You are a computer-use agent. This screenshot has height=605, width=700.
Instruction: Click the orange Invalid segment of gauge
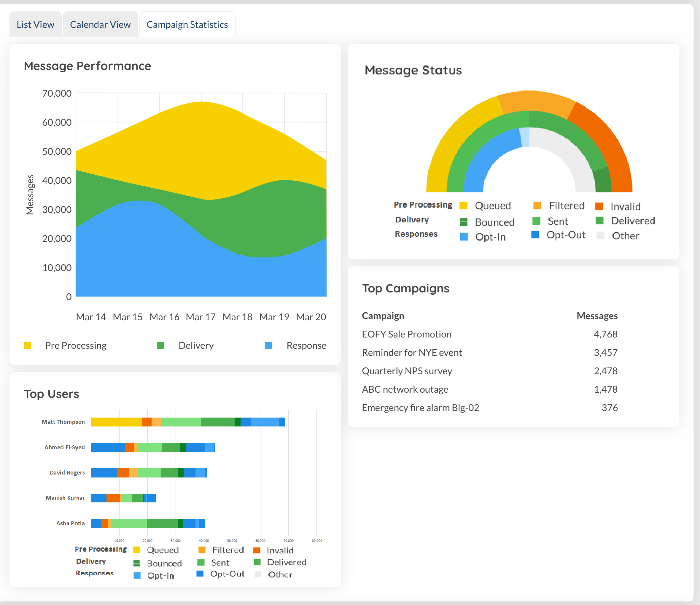point(605,142)
